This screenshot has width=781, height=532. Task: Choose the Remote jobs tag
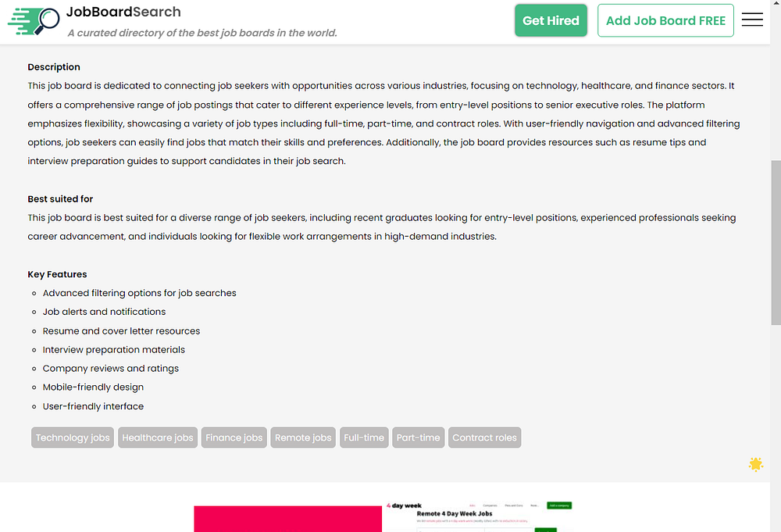tap(303, 437)
